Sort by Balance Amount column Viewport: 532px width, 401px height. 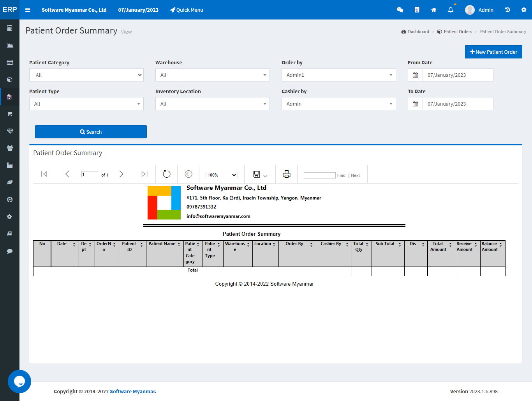click(x=500, y=245)
